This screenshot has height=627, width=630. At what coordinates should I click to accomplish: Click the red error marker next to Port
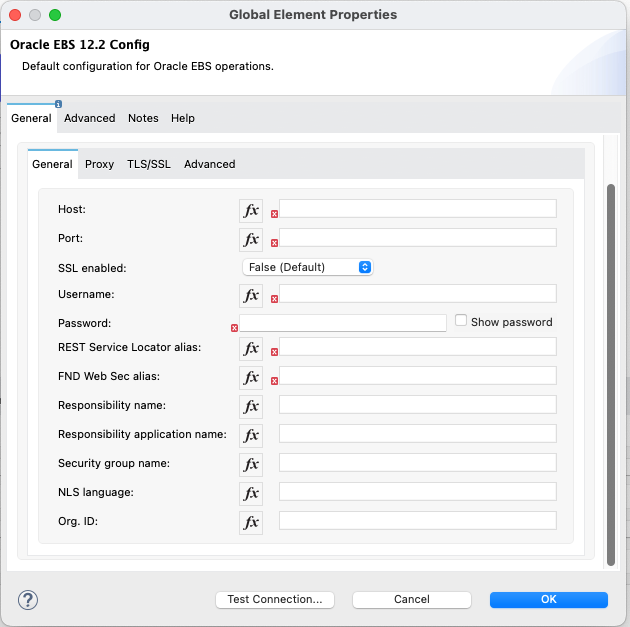tap(274, 243)
